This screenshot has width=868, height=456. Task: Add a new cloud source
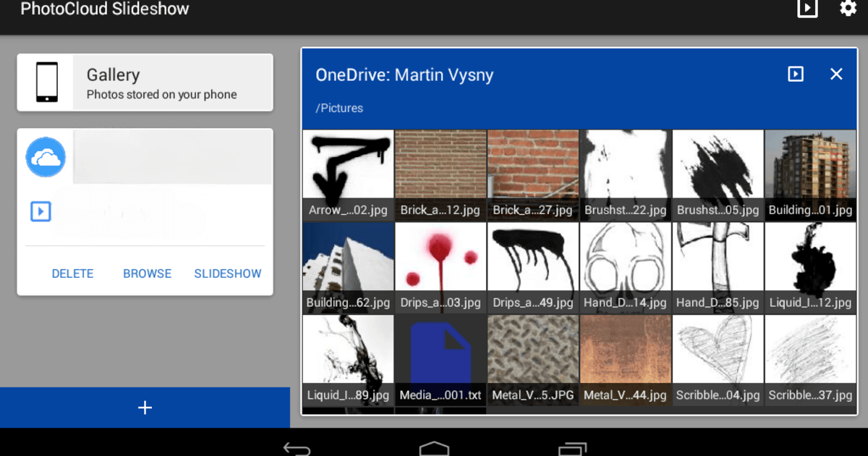145,408
